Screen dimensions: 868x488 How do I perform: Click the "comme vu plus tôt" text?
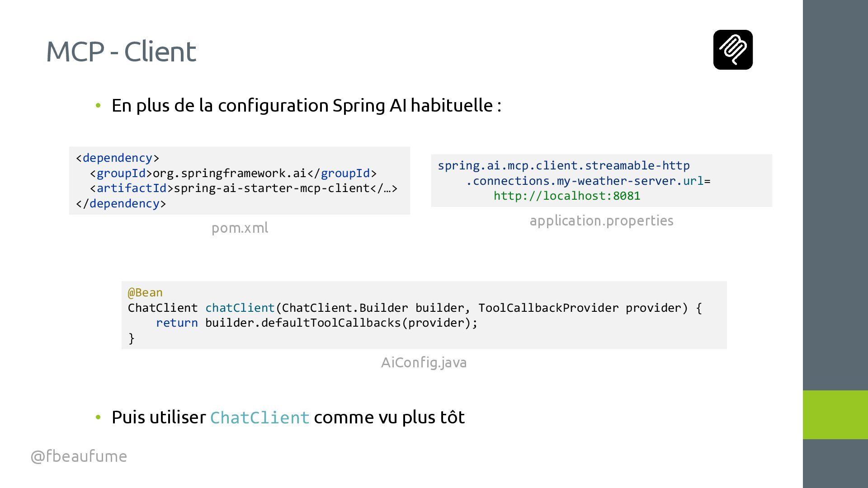pyautogui.click(x=389, y=417)
